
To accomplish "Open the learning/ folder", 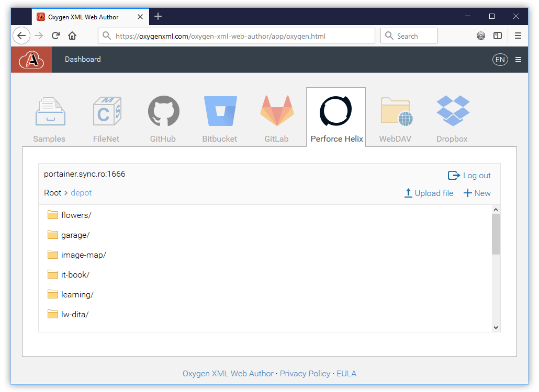I will click(71, 294).
